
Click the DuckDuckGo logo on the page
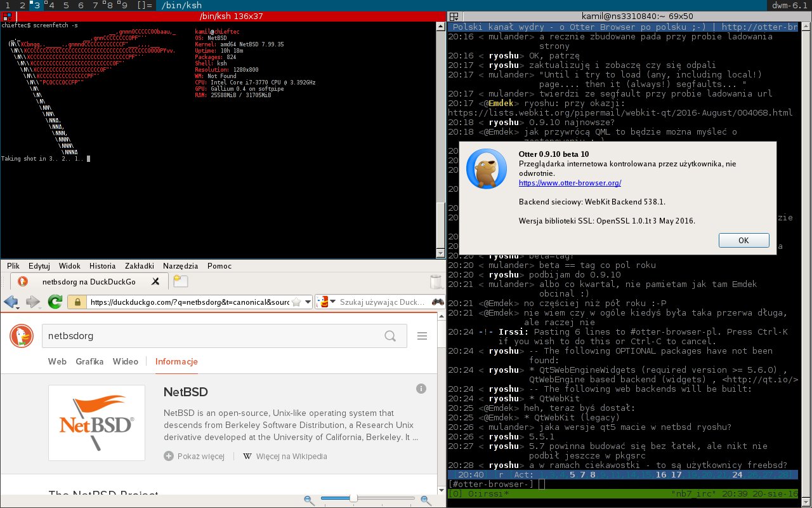(22, 335)
